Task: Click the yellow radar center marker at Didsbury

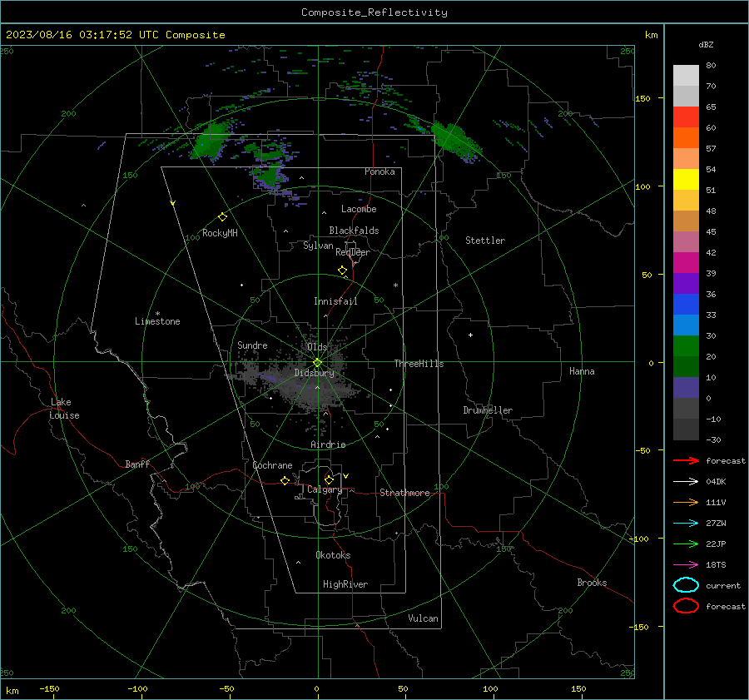Action: pos(317,363)
